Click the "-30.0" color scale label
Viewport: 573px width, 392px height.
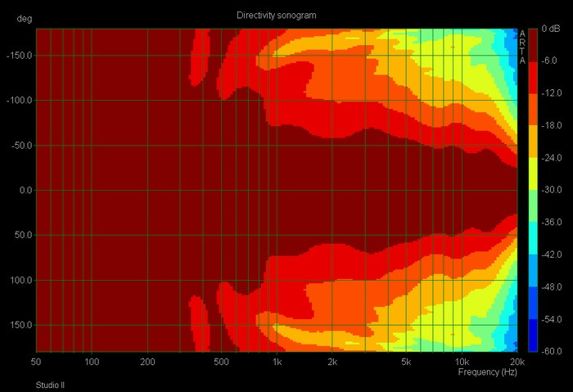pos(551,190)
